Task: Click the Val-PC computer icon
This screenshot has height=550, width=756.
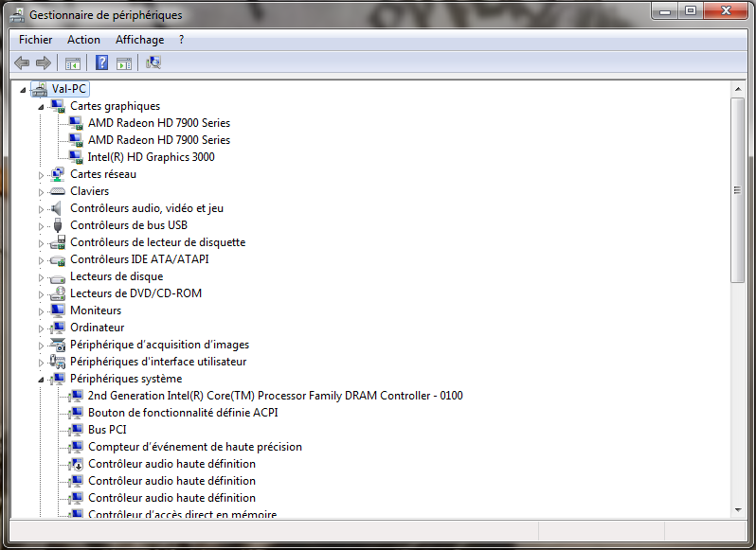Action: (x=39, y=89)
